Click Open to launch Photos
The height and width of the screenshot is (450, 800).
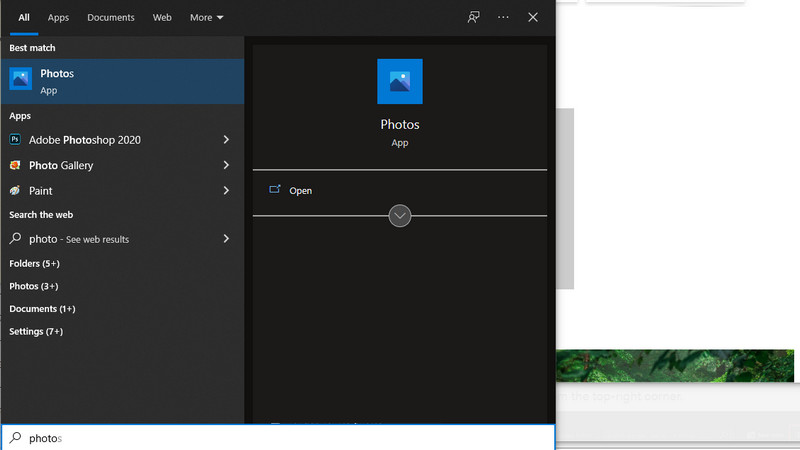tap(300, 190)
